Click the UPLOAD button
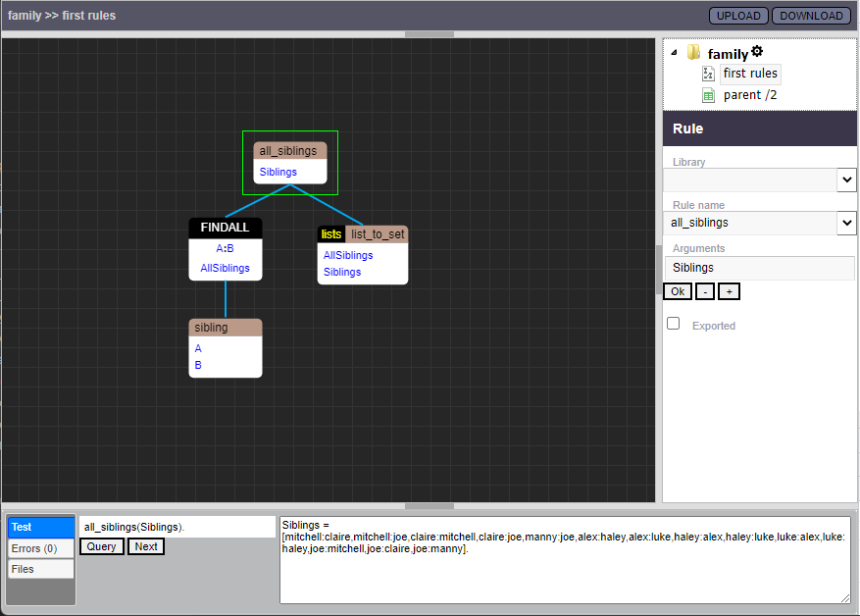860x616 pixels. tap(738, 16)
